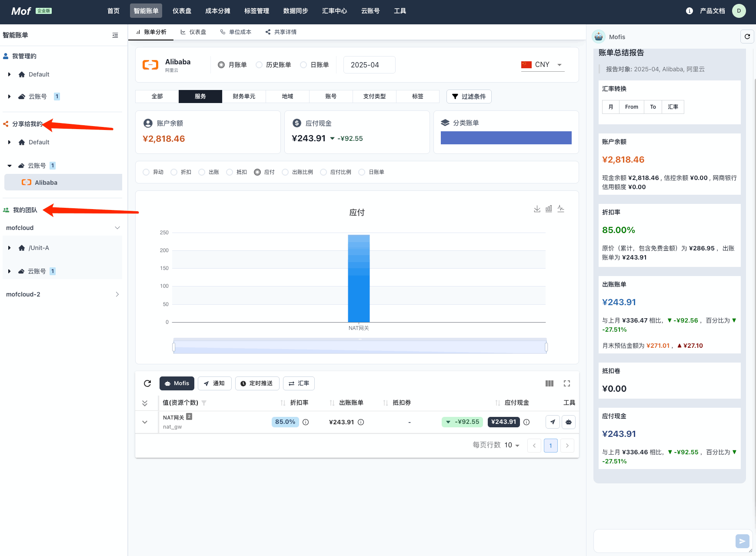Image resolution: width=756 pixels, height=556 pixels.
Task: Select the 历史账单 radio option
Action: coord(259,65)
